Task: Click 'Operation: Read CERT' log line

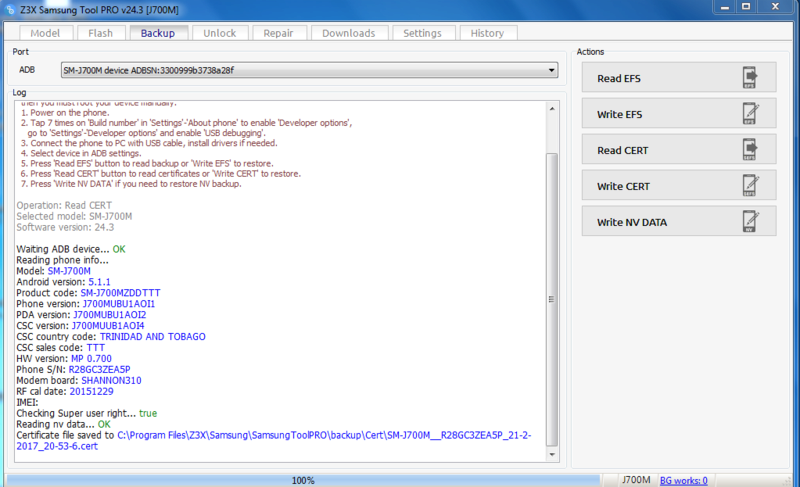Action: tap(64, 206)
